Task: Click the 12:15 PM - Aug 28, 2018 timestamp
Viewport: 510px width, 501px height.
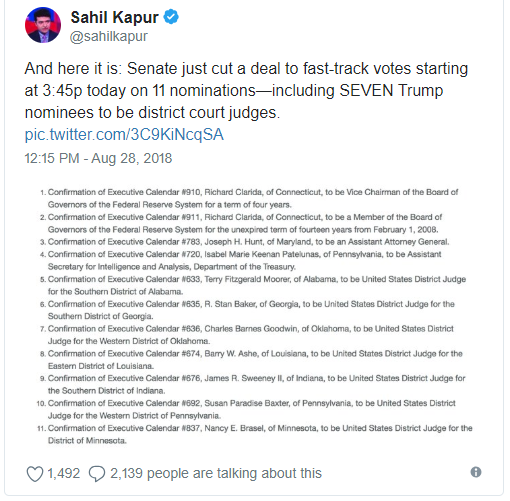Action: point(98,158)
